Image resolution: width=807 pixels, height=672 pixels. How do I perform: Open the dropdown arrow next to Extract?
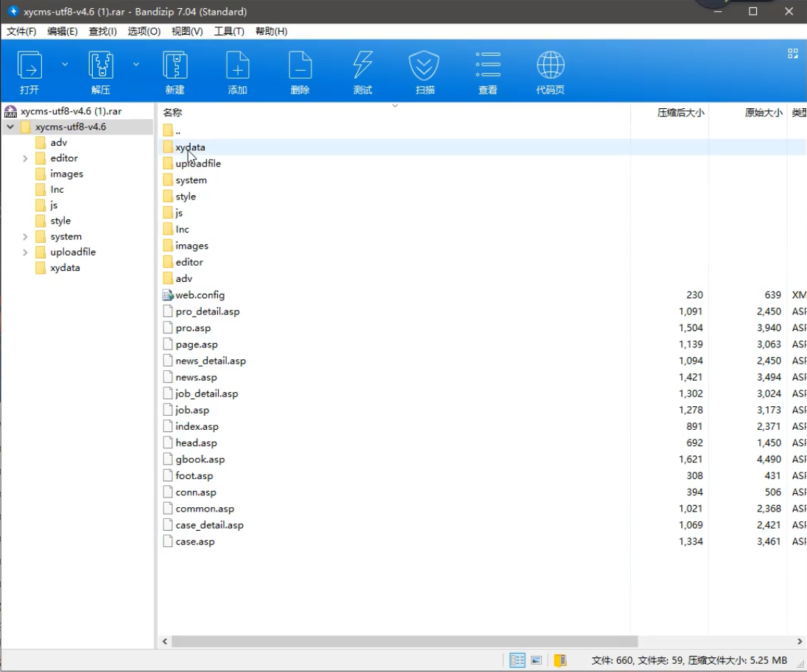tap(136, 65)
